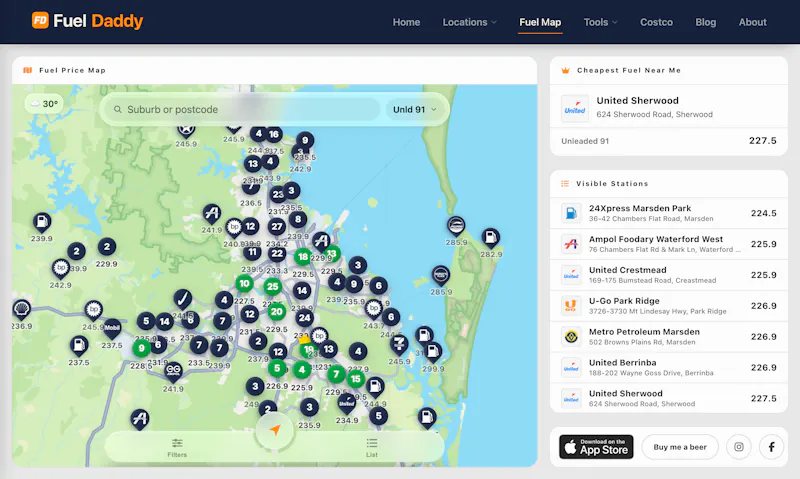Image resolution: width=800 pixels, height=479 pixels.
Task: Select the green cluster marker 15
Action: 356,379
